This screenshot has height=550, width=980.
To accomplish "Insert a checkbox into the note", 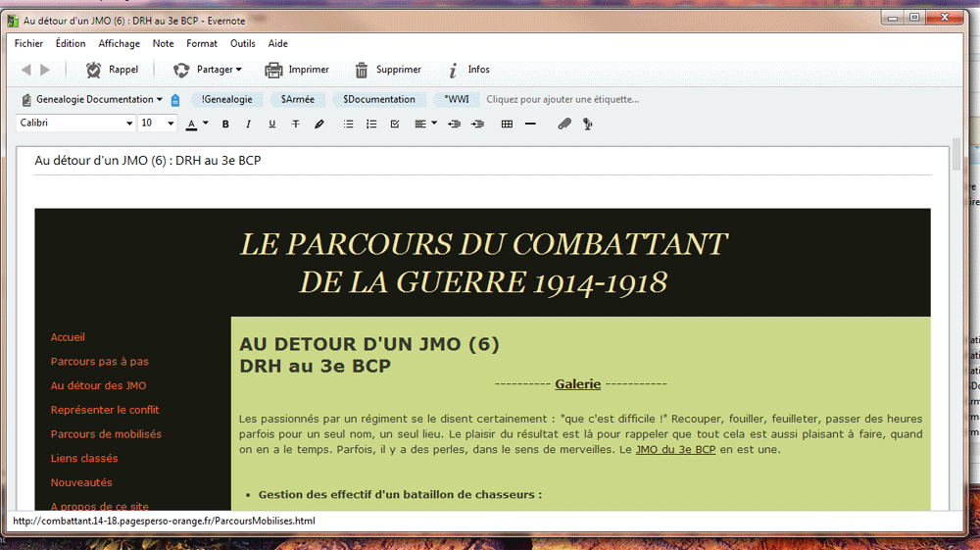I will tap(395, 124).
